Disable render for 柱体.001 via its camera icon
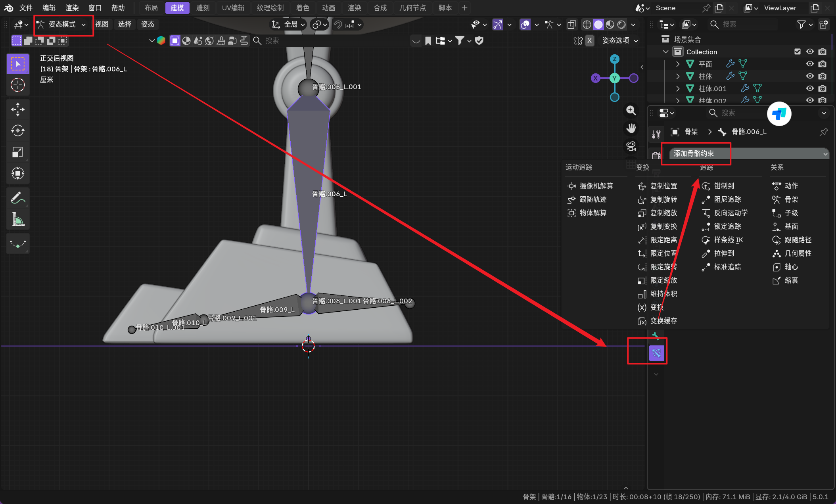Screen dimensions: 836x504 coord(823,88)
